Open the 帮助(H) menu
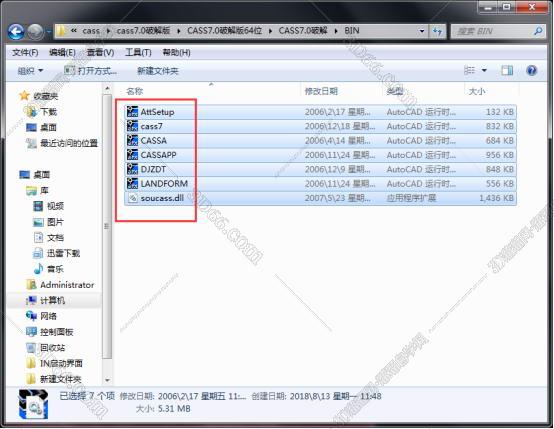The height and width of the screenshot is (429, 554). [176, 53]
